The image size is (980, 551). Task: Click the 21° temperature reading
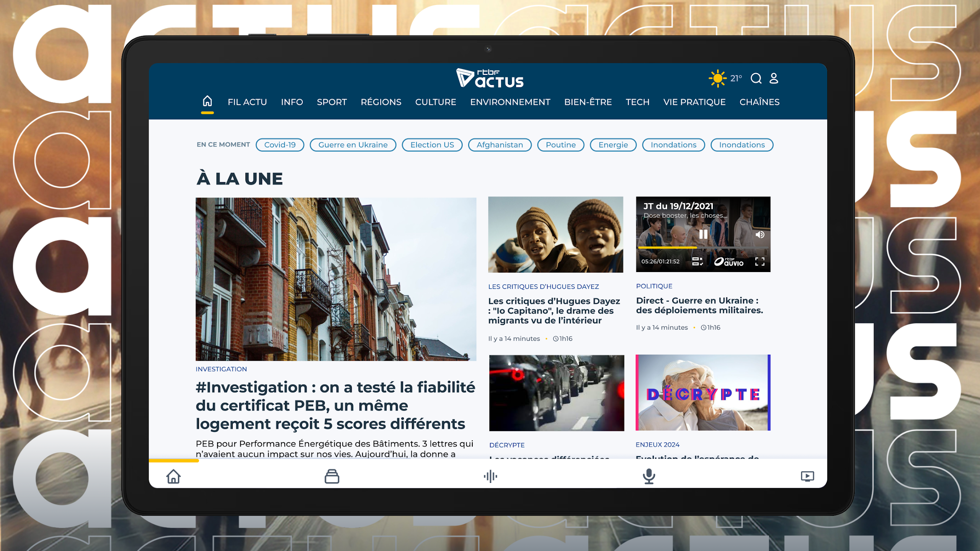[x=736, y=78]
